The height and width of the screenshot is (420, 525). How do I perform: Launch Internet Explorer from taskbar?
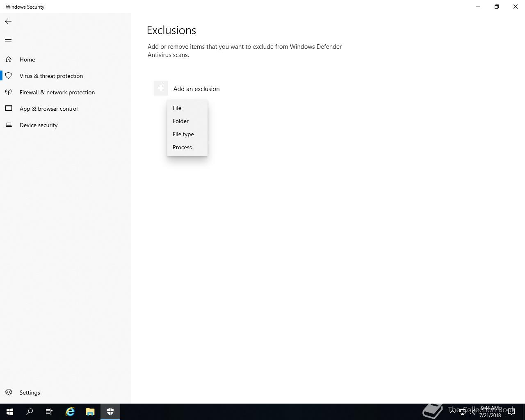(x=70, y=412)
